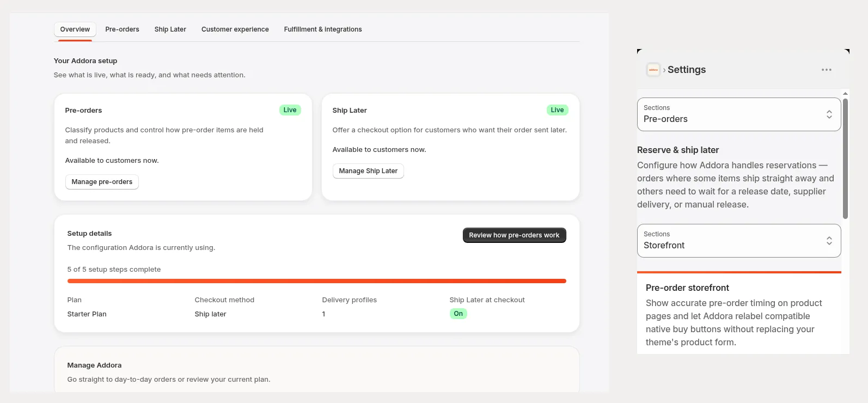Click the Live badge on Pre-orders card
The height and width of the screenshot is (403, 868).
point(290,110)
